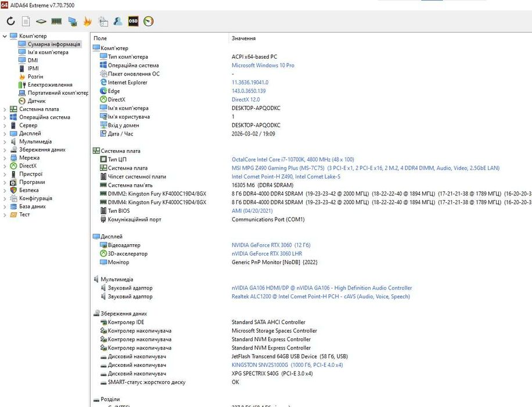Click the motherboard chip toolbar icon

[41, 22]
